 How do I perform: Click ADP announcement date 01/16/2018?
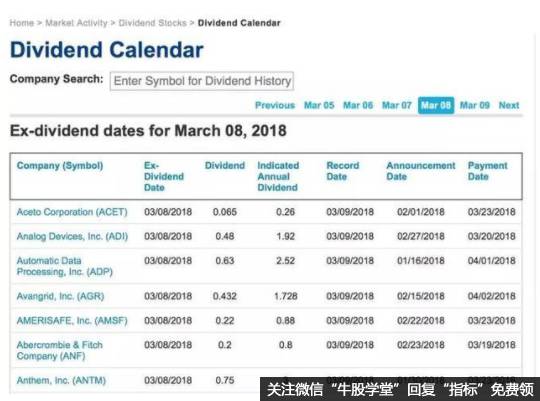tap(421, 261)
